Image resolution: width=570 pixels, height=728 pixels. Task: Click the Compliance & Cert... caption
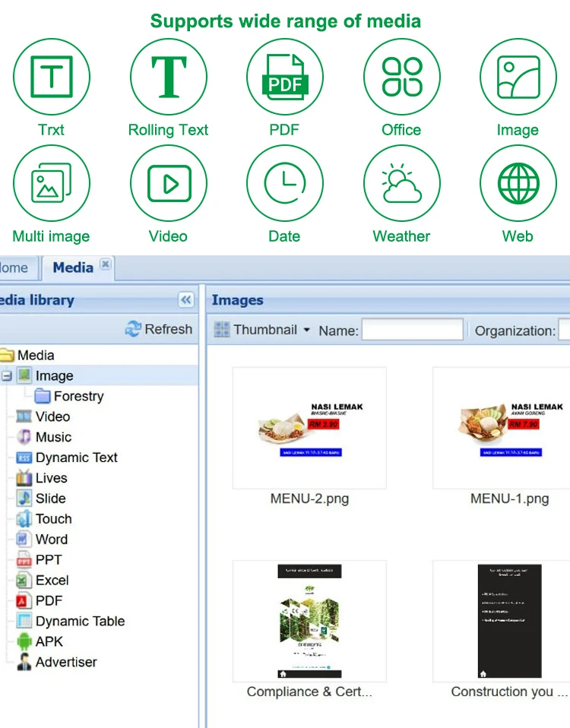pos(309,692)
